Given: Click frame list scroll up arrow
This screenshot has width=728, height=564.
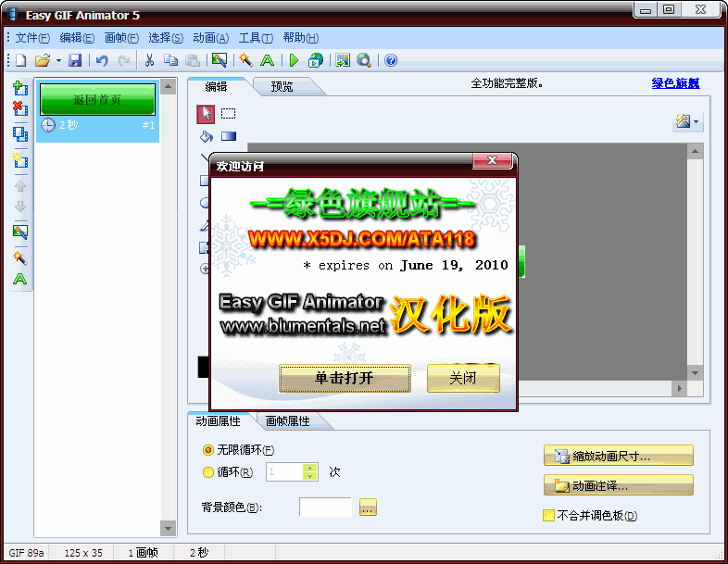Looking at the screenshot, I should click(168, 87).
